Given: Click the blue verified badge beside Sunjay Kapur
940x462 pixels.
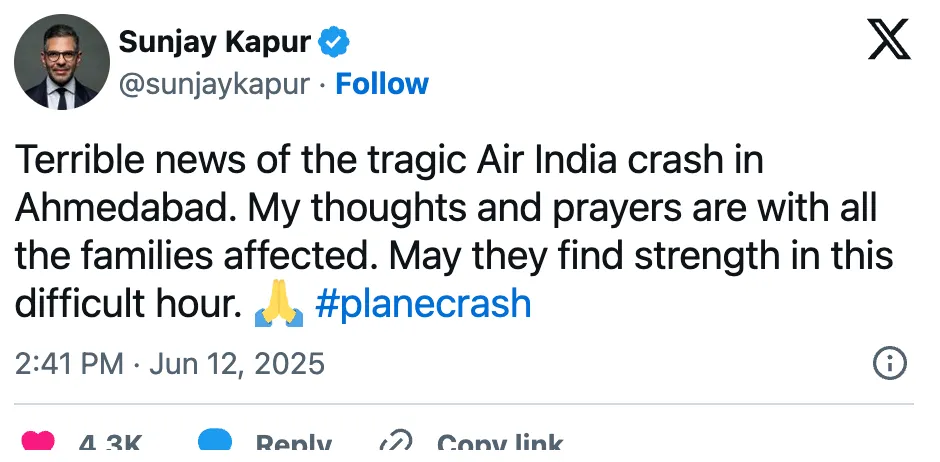Looking at the screenshot, I should click(333, 42).
